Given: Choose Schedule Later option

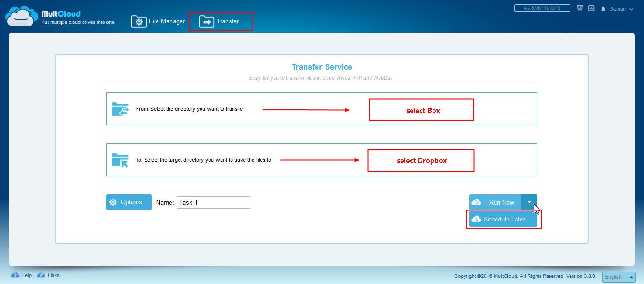Looking at the screenshot, I should [x=503, y=219].
